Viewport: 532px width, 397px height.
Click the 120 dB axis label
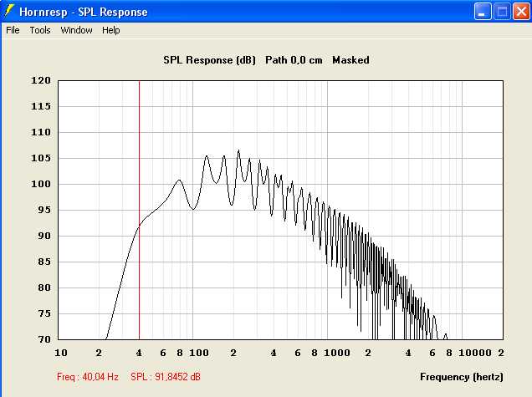[x=41, y=80]
